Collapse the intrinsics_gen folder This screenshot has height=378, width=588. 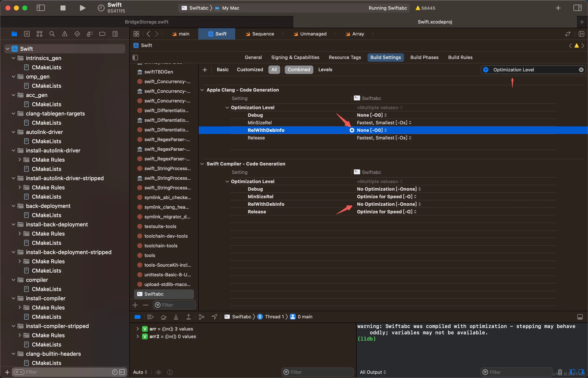(13, 58)
